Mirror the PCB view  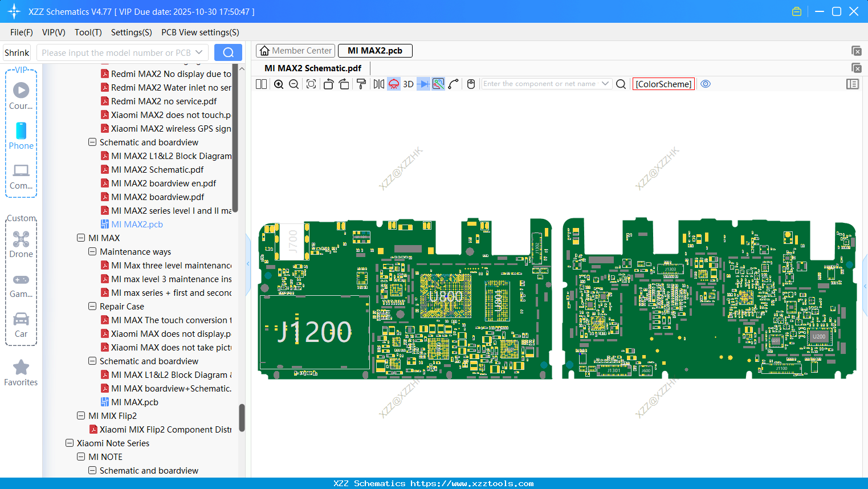(378, 84)
